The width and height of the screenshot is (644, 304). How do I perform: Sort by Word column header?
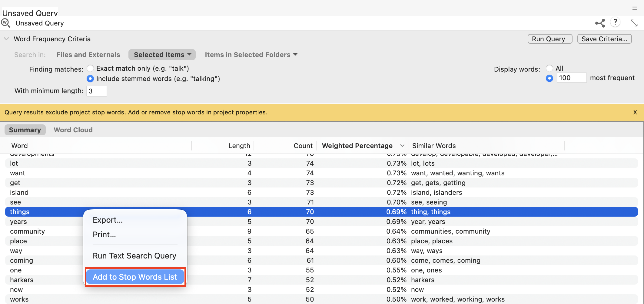click(19, 146)
